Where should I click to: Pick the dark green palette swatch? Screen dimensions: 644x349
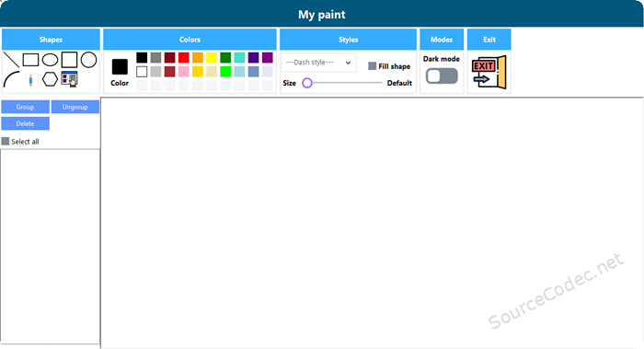pos(225,57)
